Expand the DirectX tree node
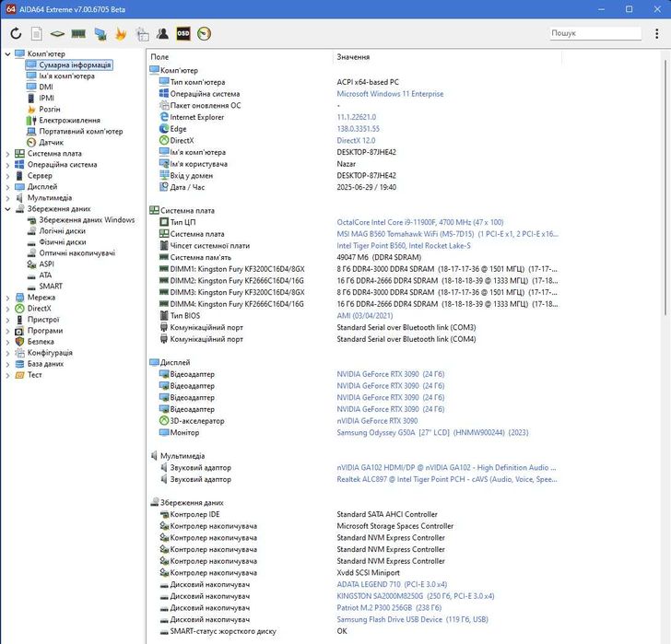 [x=7, y=309]
